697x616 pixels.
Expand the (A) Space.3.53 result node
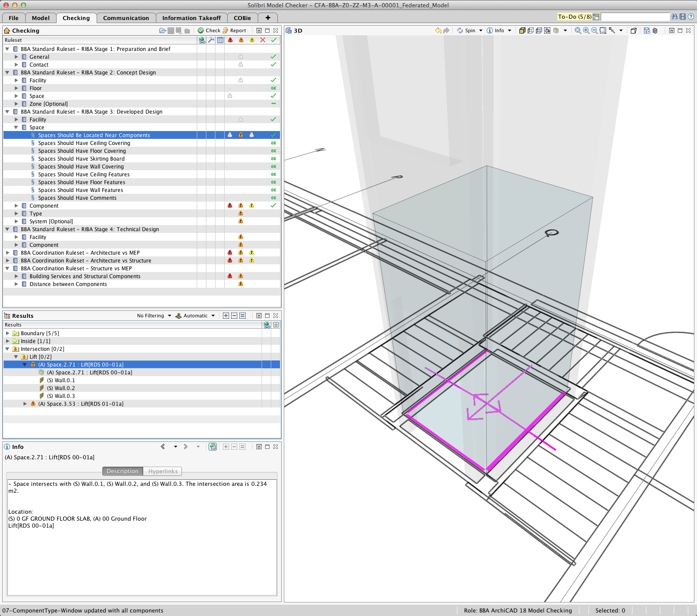(25, 404)
